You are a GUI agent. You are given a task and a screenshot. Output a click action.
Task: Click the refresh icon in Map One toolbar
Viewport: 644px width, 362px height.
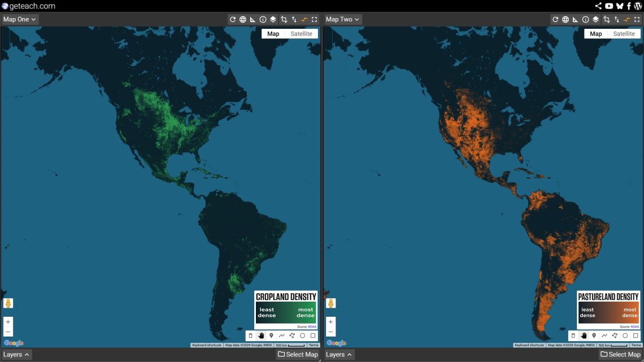click(233, 19)
